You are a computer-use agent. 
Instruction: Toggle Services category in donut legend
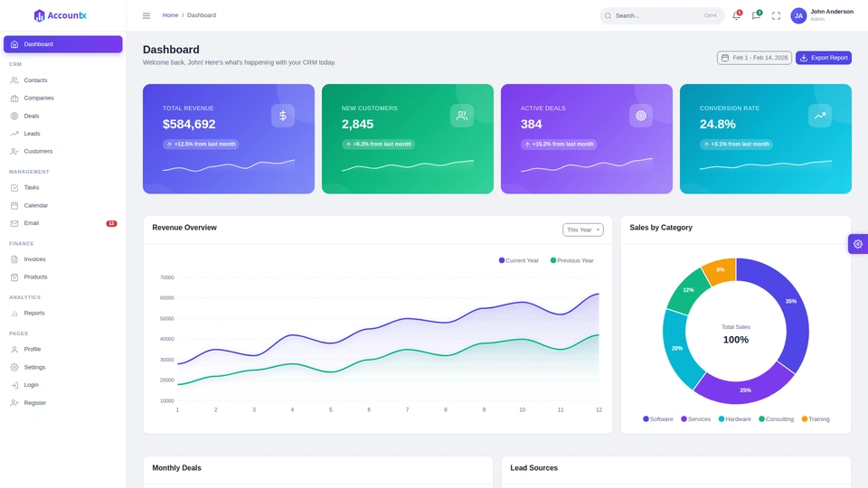tap(696, 419)
